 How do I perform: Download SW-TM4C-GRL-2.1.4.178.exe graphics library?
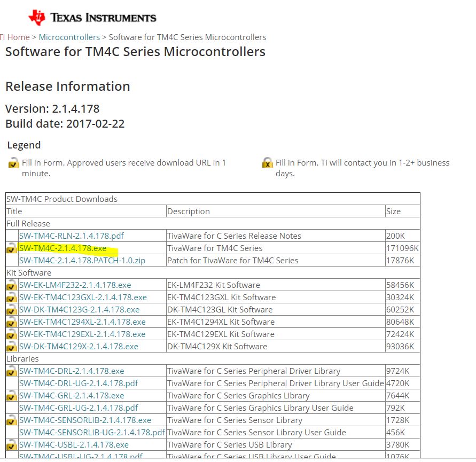tap(72, 396)
